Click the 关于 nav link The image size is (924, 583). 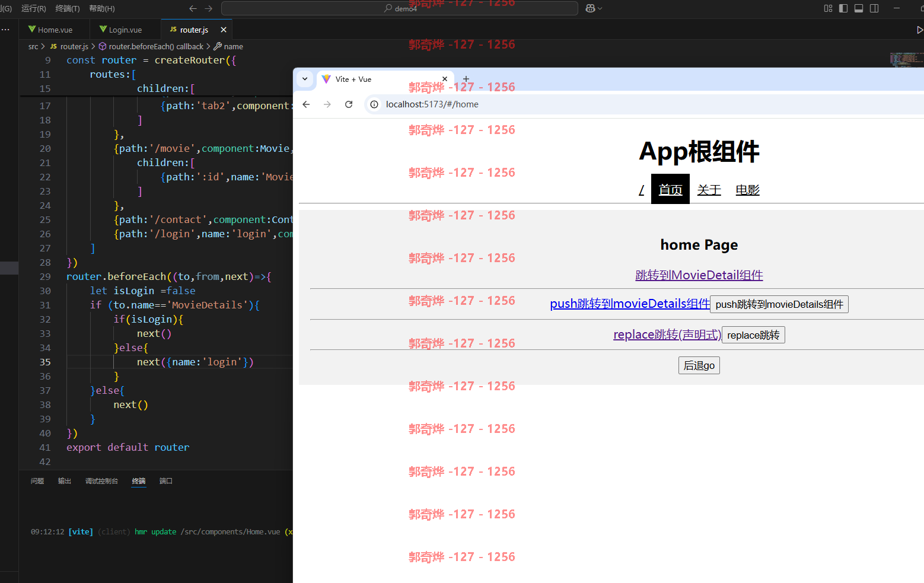coord(709,190)
